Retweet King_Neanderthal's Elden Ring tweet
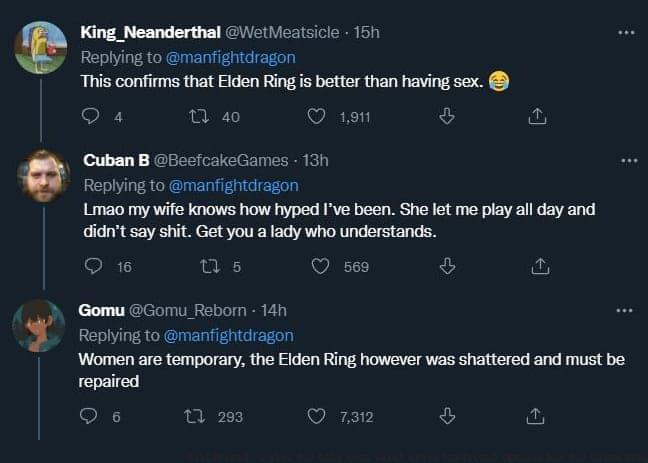The height and width of the screenshot is (463, 648). [198, 117]
